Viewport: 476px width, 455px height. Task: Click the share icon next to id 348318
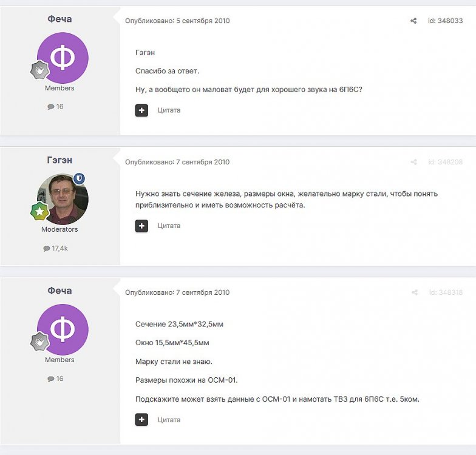pos(414,292)
